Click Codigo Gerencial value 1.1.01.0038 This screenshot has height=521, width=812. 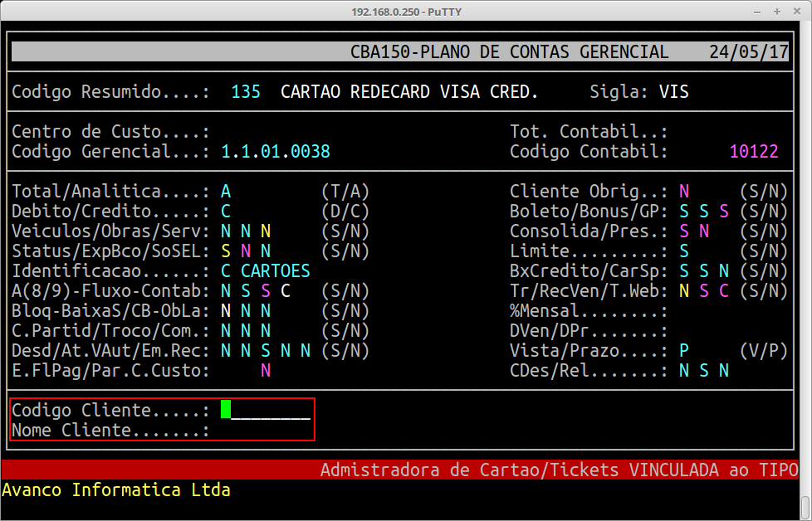(276, 152)
